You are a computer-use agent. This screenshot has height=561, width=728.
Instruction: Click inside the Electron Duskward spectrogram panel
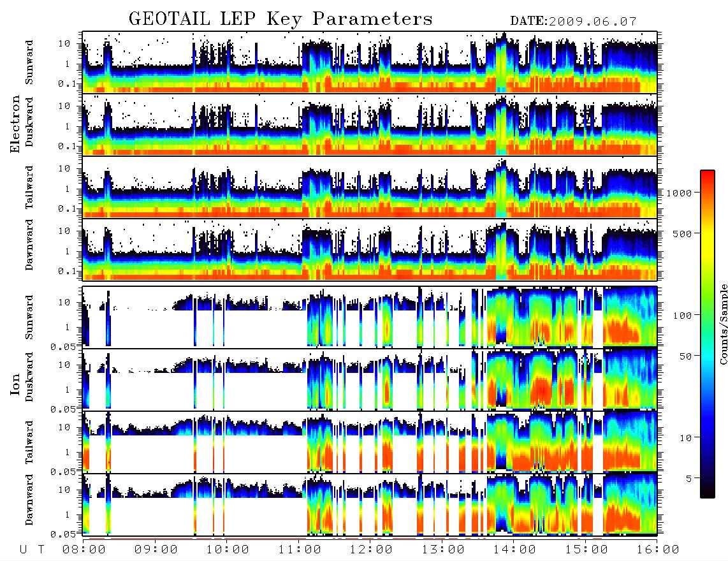[x=370, y=124]
